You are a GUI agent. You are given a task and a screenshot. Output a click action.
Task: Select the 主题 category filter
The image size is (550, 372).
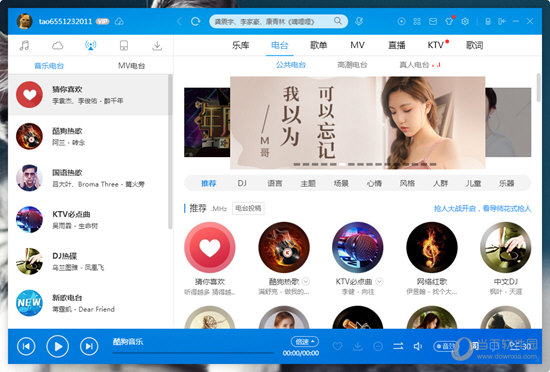tap(308, 183)
